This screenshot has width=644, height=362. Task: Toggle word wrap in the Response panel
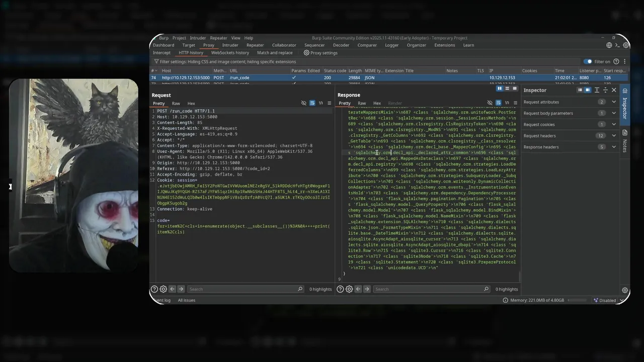click(x=498, y=103)
